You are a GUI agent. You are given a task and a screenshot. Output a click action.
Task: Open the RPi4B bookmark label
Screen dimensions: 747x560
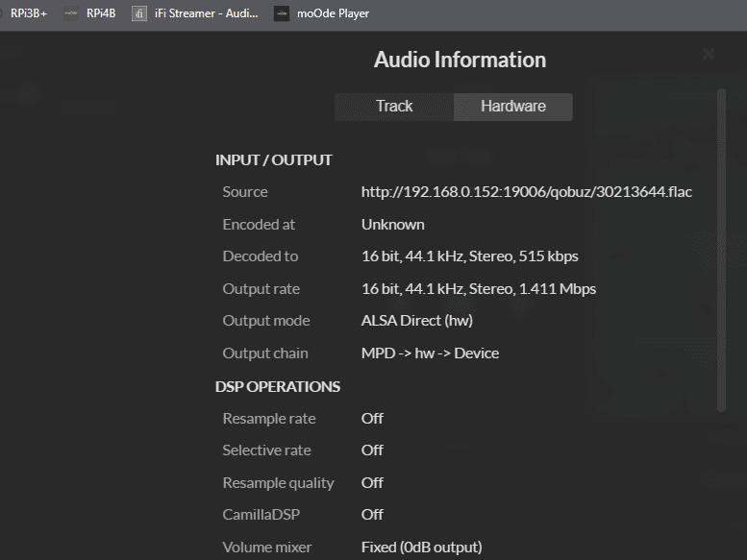coord(101,13)
